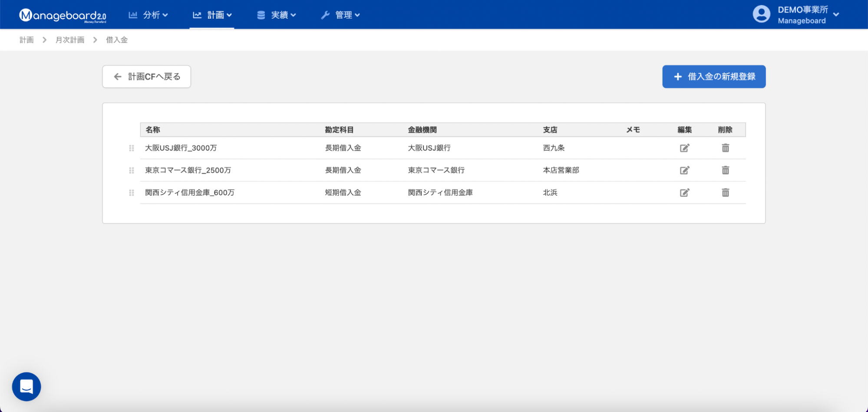Click the メモ column header

click(x=633, y=130)
